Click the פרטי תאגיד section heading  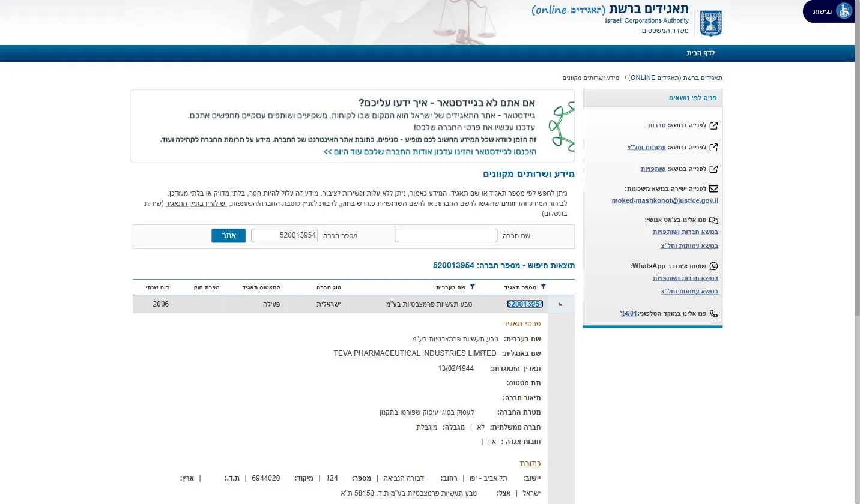(x=522, y=324)
